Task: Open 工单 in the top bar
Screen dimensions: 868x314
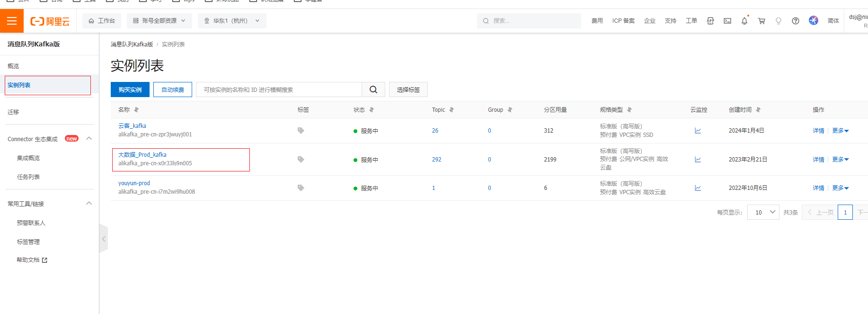Action: click(x=691, y=21)
